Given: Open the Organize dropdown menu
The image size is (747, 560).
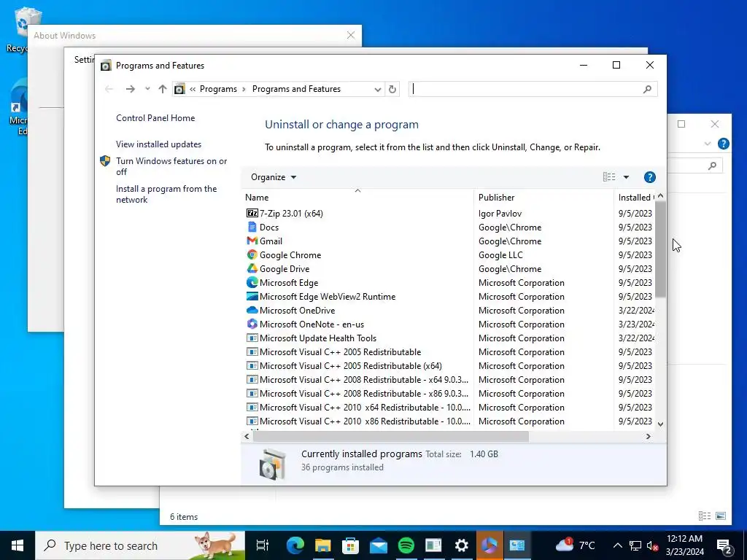Looking at the screenshot, I should tap(274, 177).
